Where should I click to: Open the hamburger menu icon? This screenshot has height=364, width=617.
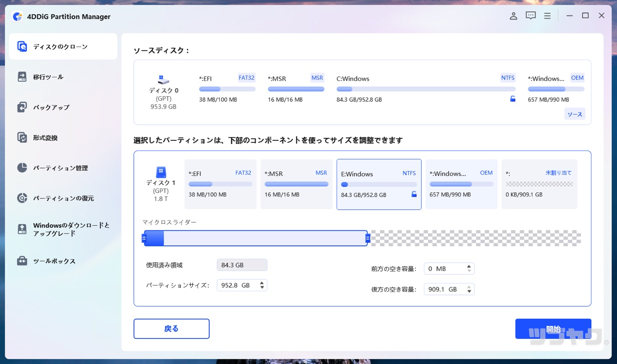click(548, 16)
